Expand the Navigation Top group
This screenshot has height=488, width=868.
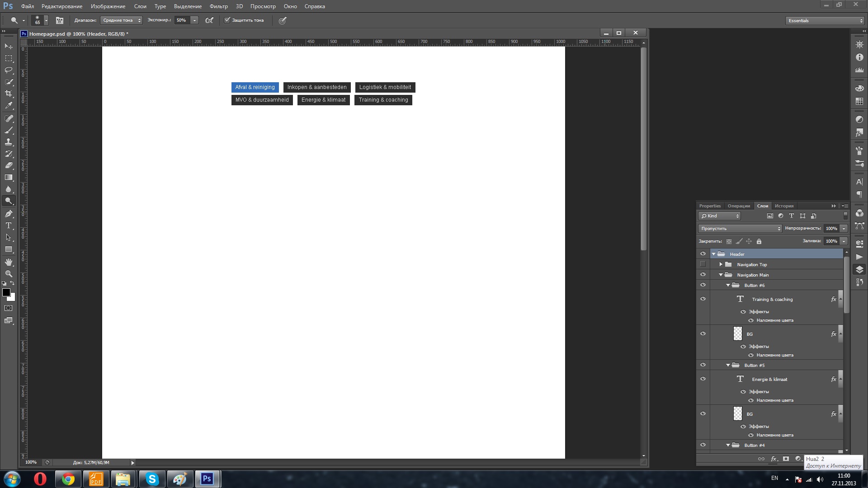point(721,264)
